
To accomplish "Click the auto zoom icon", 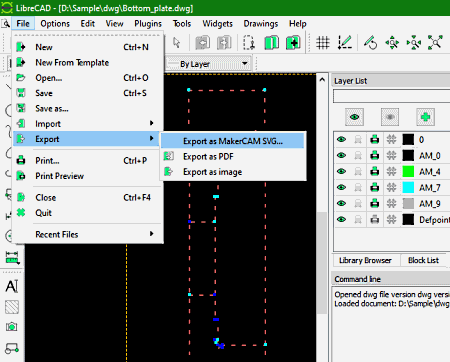I will tap(435, 43).
